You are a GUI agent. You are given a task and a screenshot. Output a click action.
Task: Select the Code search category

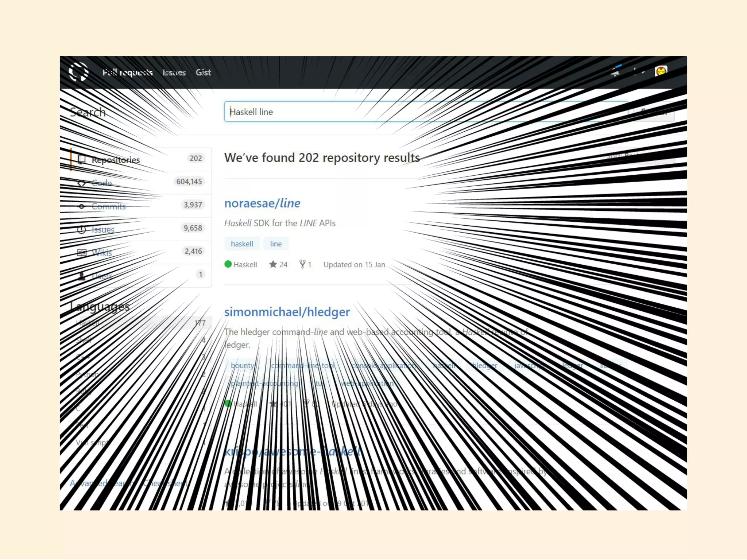point(102,183)
